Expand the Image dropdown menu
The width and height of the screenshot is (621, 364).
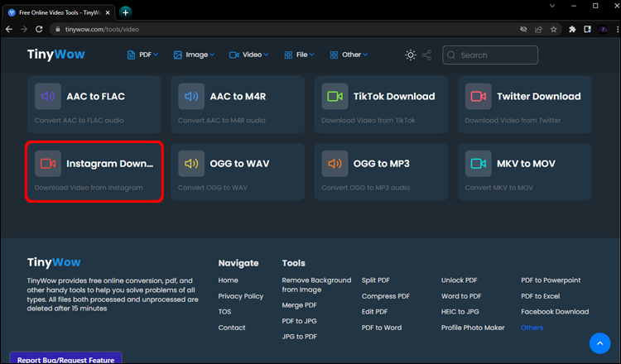click(194, 55)
